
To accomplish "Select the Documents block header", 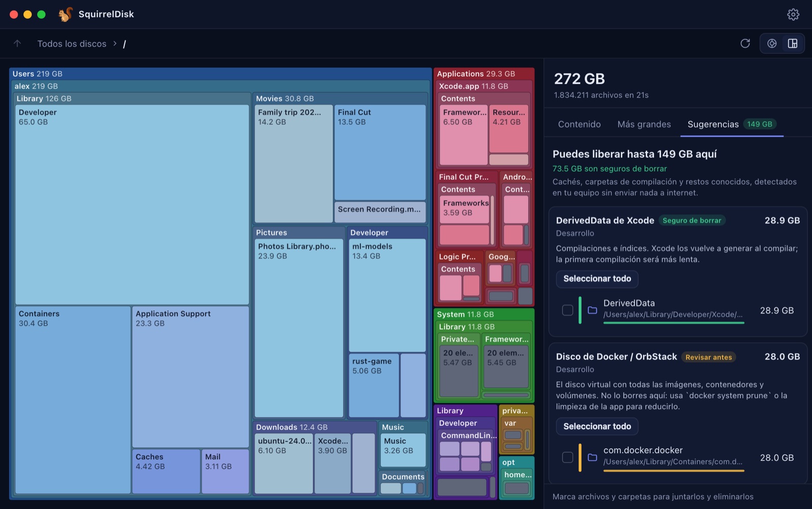I will click(403, 477).
